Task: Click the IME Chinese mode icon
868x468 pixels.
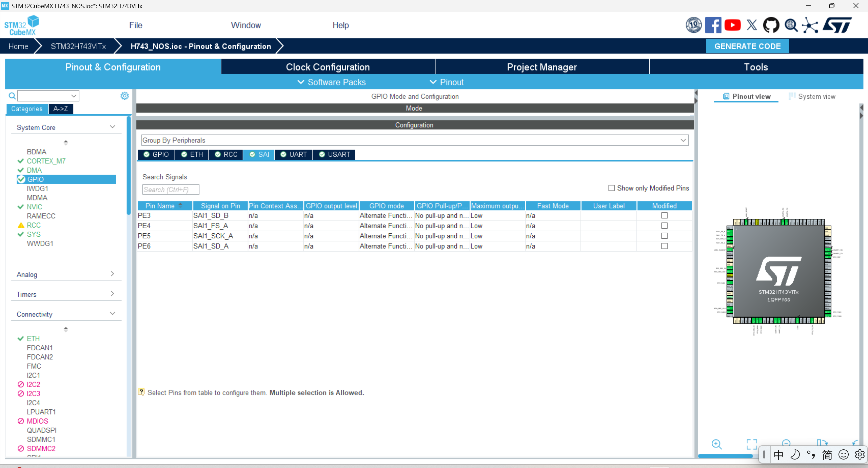Action: pyautogui.click(x=778, y=455)
